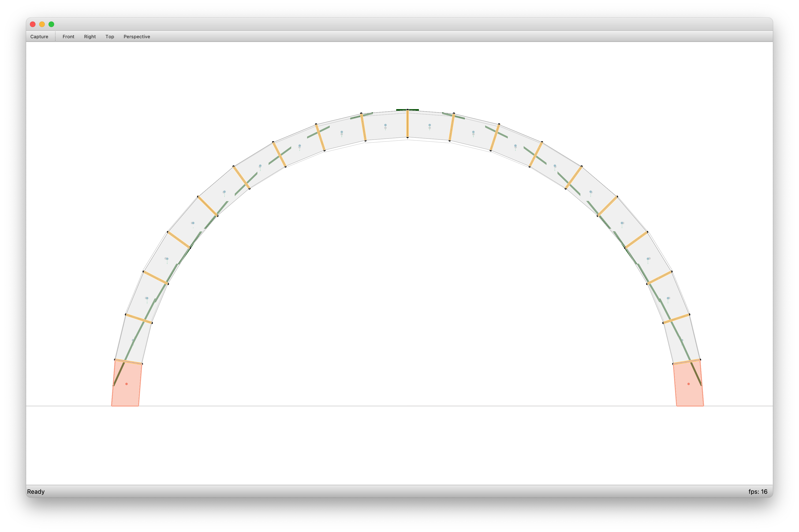Click the 'Ready' status text
Image resolution: width=799 pixels, height=532 pixels.
tap(36, 492)
